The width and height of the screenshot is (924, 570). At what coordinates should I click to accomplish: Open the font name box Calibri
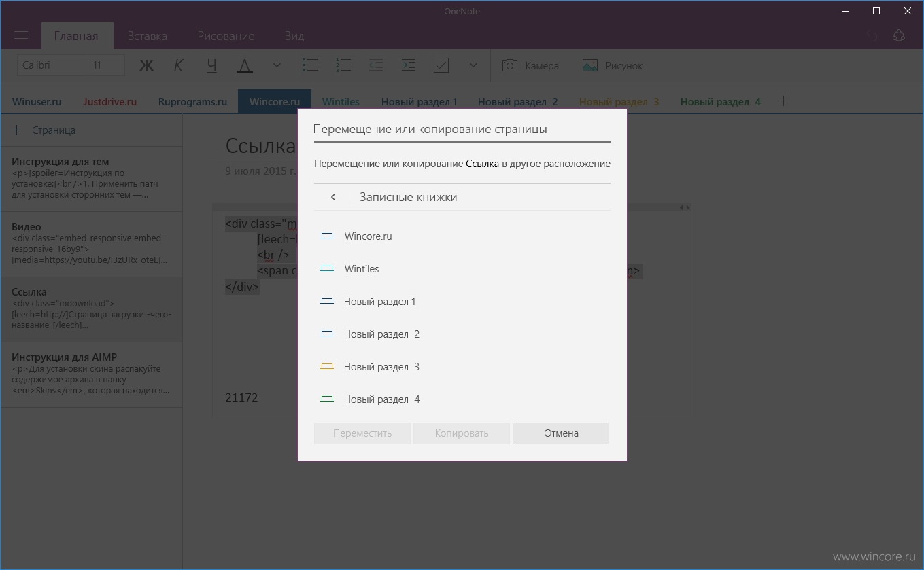[x=52, y=65]
